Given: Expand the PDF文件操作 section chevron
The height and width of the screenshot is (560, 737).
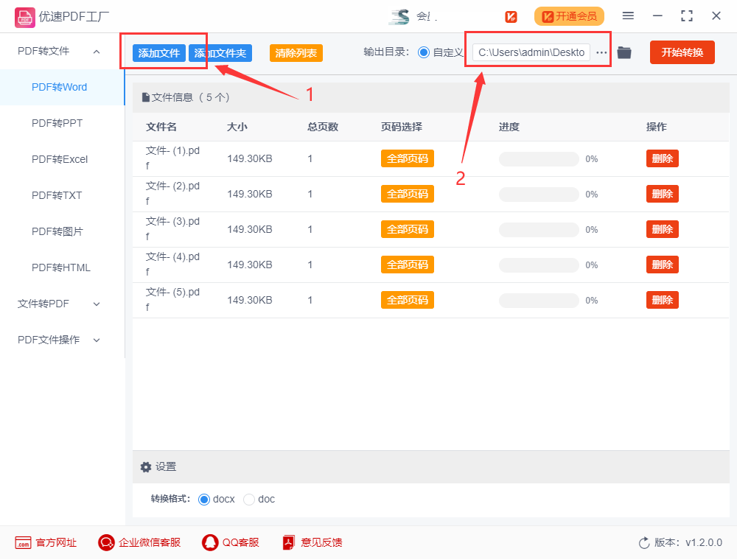Looking at the screenshot, I should click(x=97, y=340).
